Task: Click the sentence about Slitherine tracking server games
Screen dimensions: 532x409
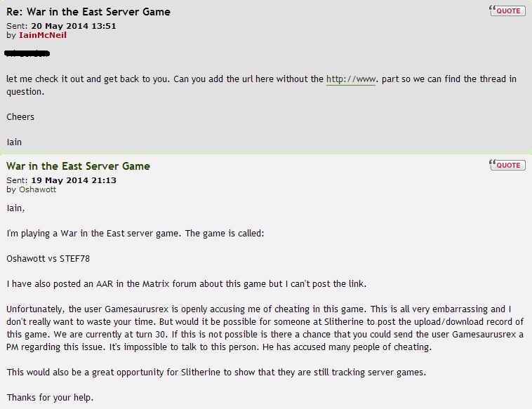Action: tap(188, 372)
